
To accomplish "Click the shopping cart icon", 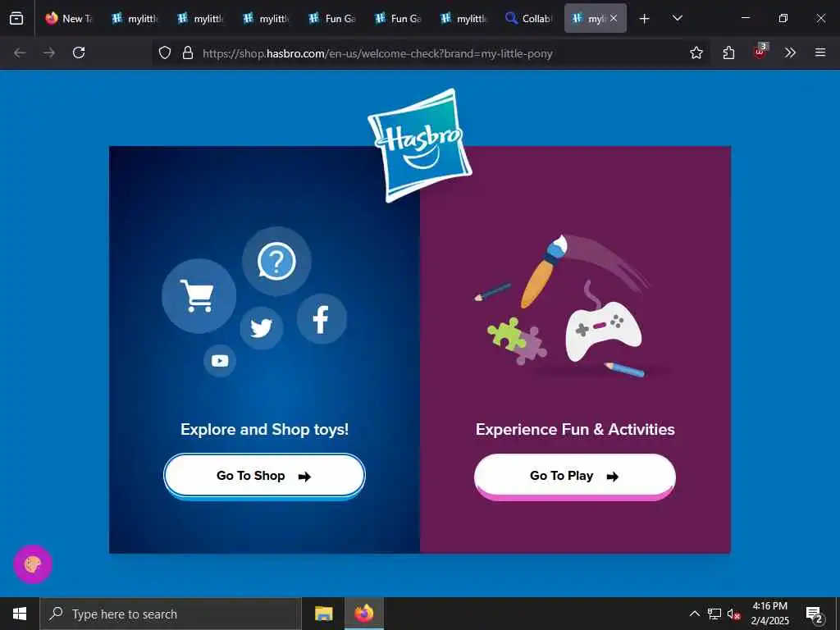I will point(199,295).
